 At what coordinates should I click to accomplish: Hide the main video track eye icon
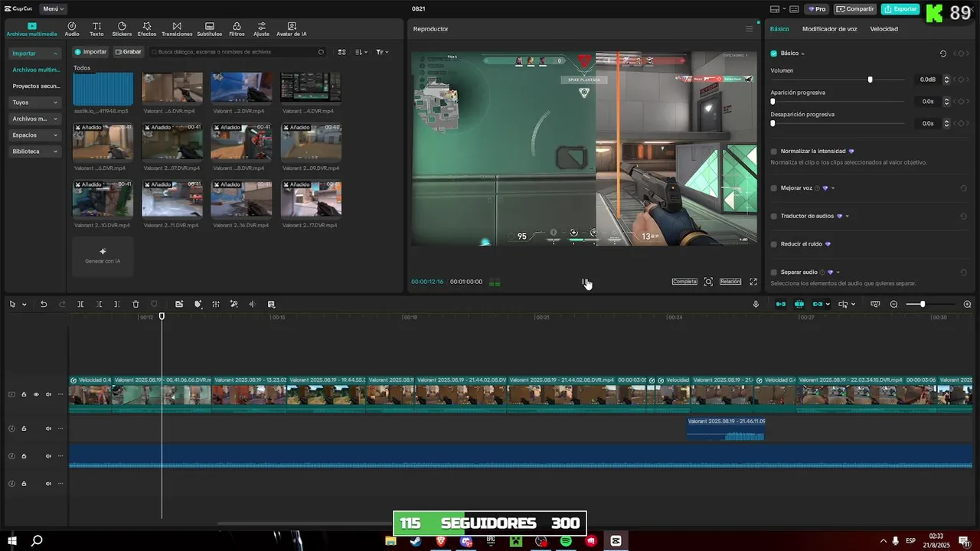[x=36, y=395]
